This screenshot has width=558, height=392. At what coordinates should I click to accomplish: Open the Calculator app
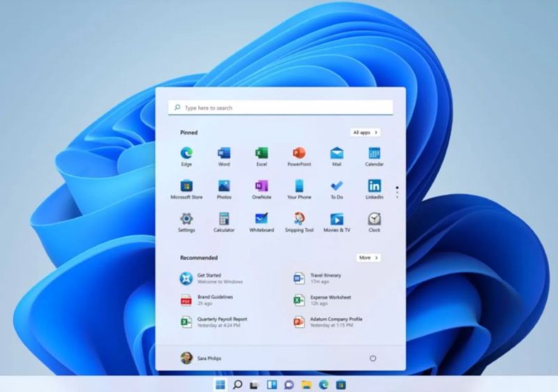[224, 219]
